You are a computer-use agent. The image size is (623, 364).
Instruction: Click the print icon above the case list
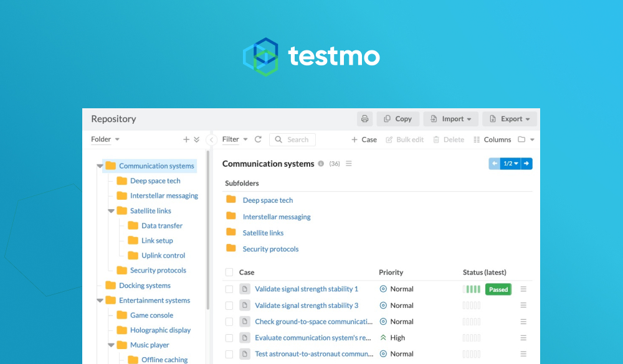pos(364,118)
